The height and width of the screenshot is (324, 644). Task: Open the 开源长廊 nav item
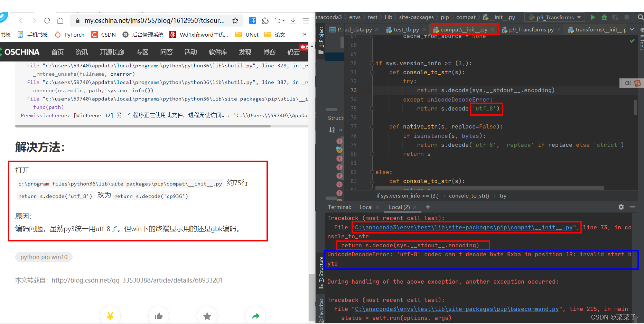point(112,52)
